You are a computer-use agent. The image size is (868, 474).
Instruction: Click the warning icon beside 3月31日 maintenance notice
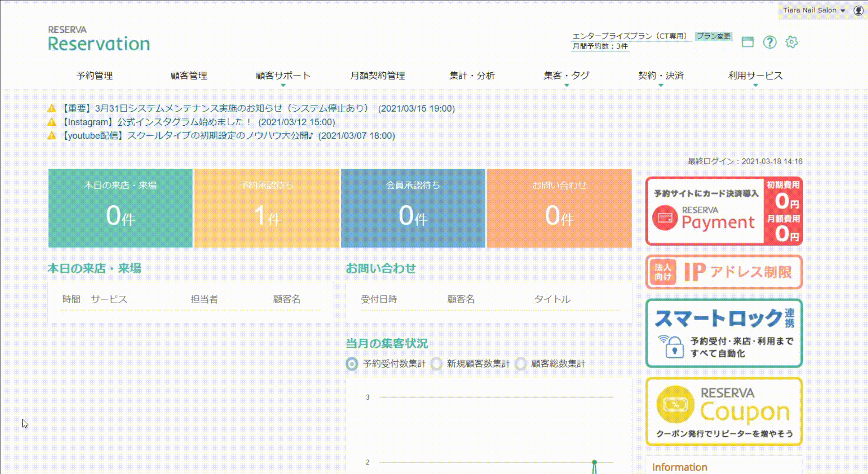click(x=52, y=109)
